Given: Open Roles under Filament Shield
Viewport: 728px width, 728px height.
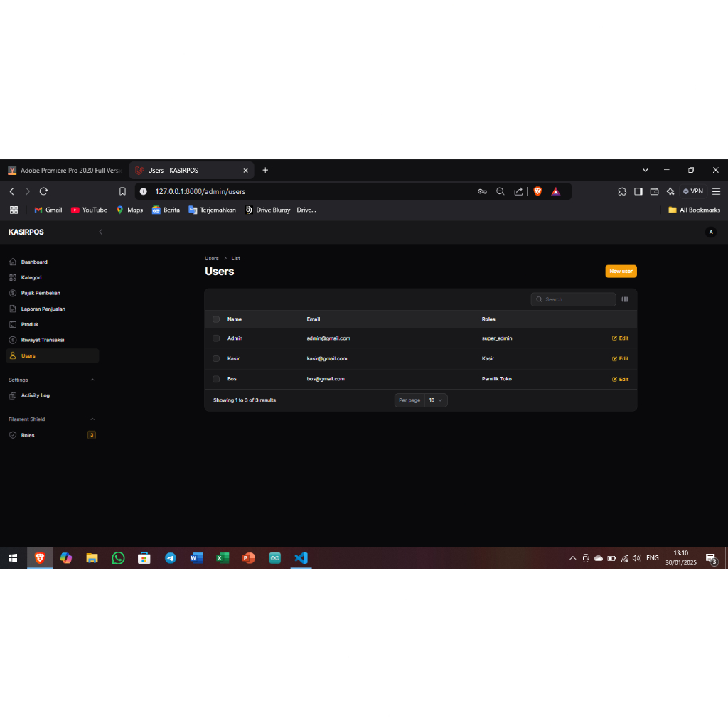Looking at the screenshot, I should [x=52, y=435].
